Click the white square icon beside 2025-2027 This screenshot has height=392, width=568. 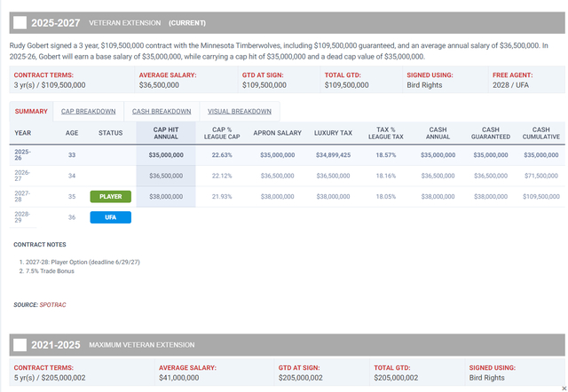pyautogui.click(x=20, y=22)
